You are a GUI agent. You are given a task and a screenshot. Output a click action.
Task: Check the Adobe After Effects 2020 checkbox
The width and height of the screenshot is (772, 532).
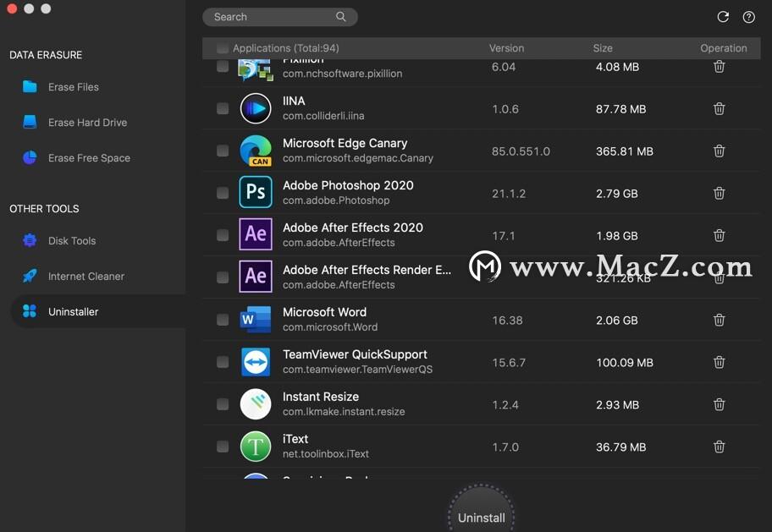point(223,235)
